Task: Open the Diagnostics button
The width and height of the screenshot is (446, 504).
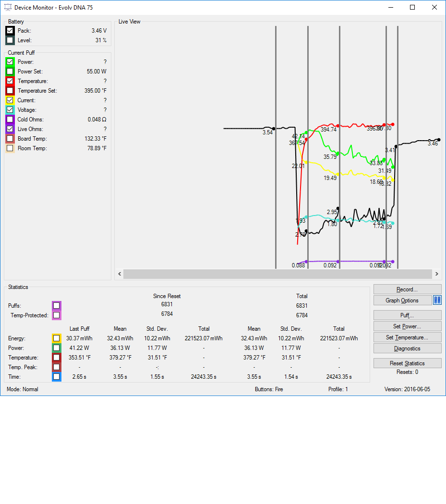Action: pyautogui.click(x=407, y=348)
